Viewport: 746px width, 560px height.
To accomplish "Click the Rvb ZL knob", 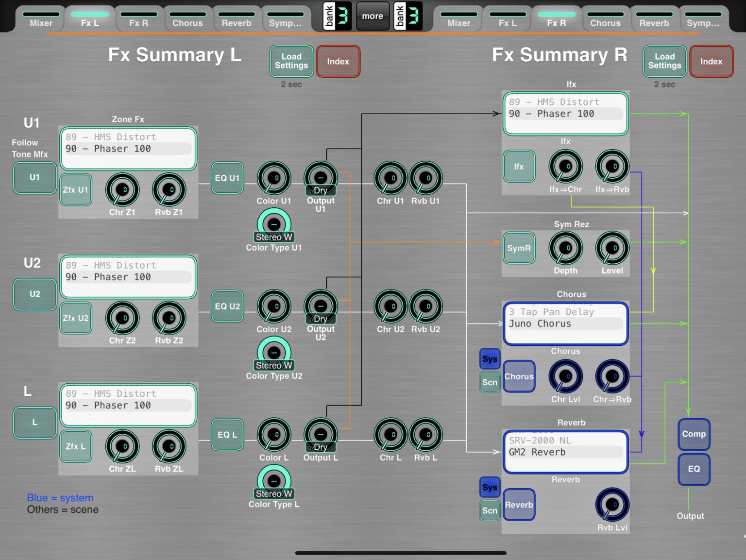I will pyautogui.click(x=169, y=446).
